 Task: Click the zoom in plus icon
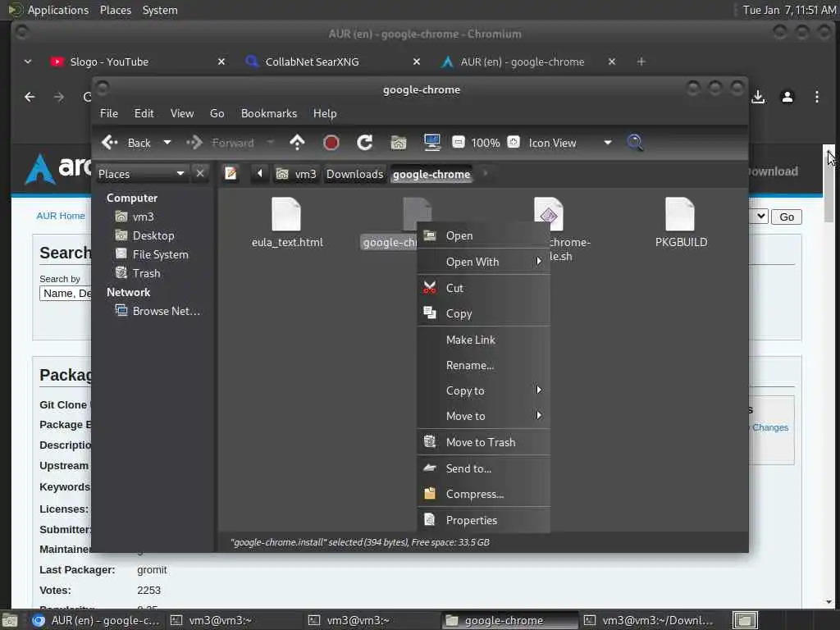point(514,143)
